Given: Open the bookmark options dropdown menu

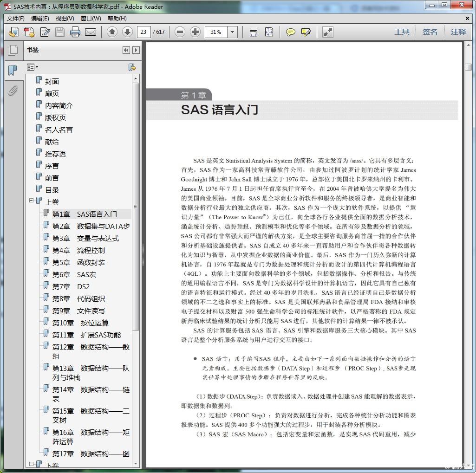Looking at the screenshot, I should tap(33, 67).
